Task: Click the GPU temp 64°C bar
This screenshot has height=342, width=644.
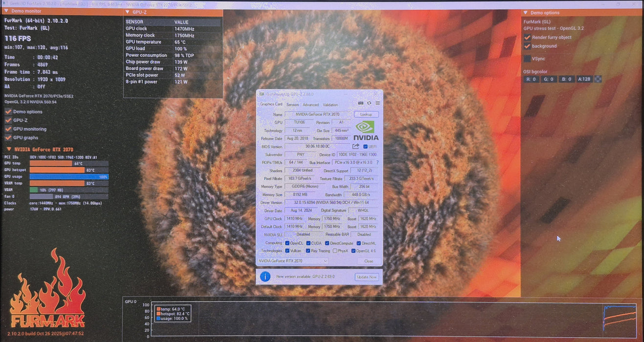Action: [x=69, y=163]
